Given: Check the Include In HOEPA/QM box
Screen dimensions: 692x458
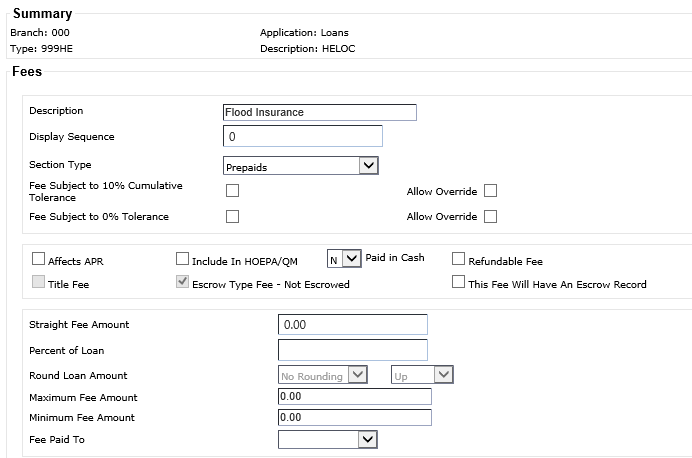Looking at the screenshot, I should coord(182,259).
